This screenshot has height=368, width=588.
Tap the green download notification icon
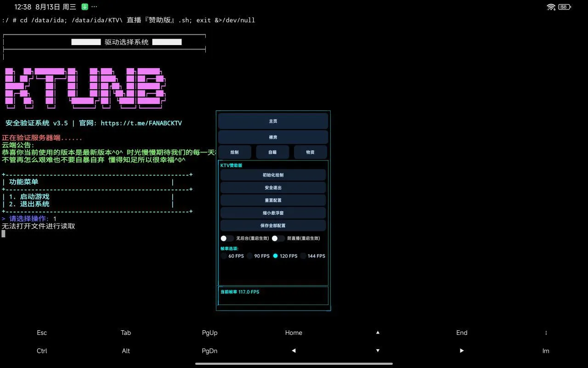pos(85,7)
